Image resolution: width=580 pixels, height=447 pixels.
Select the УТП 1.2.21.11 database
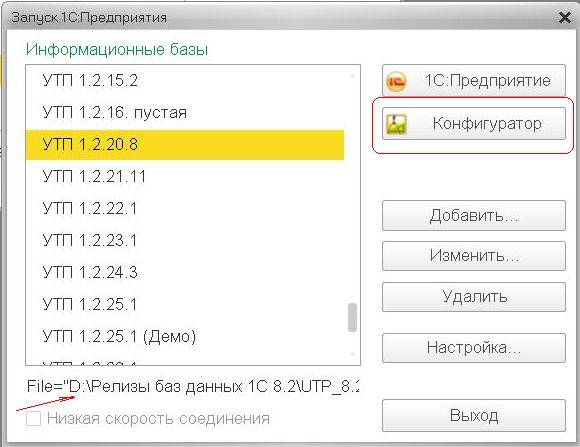pyautogui.click(x=185, y=177)
